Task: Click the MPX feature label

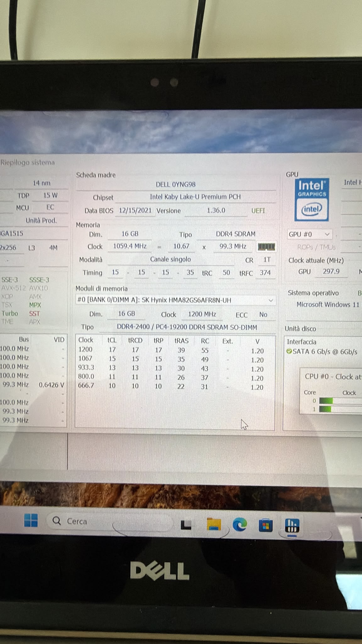Action: 35,305
